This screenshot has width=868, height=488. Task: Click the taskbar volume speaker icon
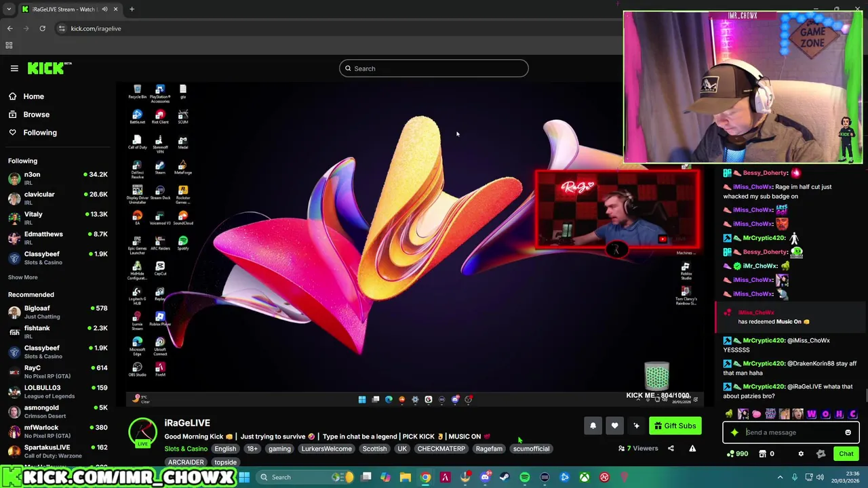pos(821,477)
